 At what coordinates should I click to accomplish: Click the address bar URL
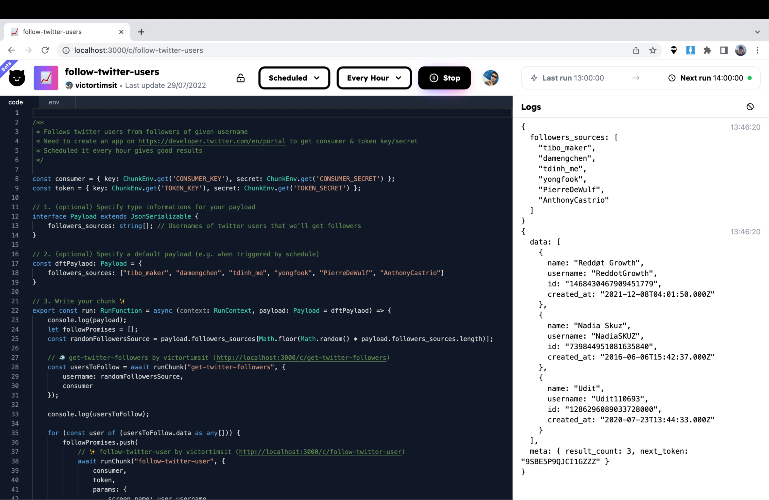coord(139,50)
